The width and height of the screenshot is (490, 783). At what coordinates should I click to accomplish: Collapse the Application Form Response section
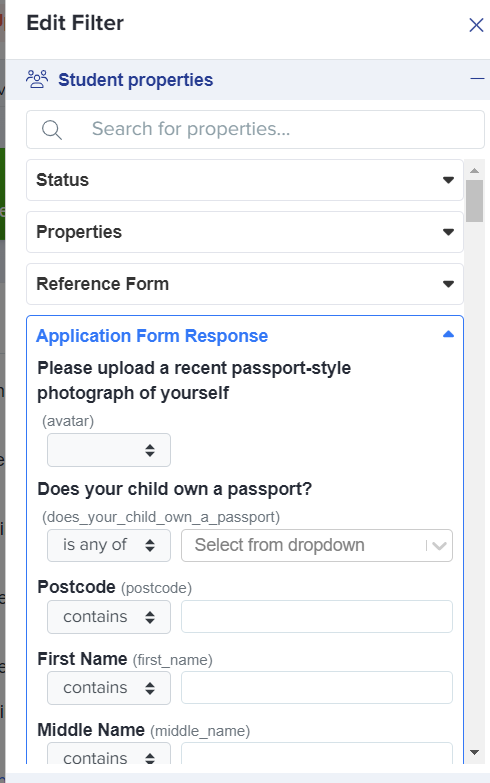pos(448,335)
